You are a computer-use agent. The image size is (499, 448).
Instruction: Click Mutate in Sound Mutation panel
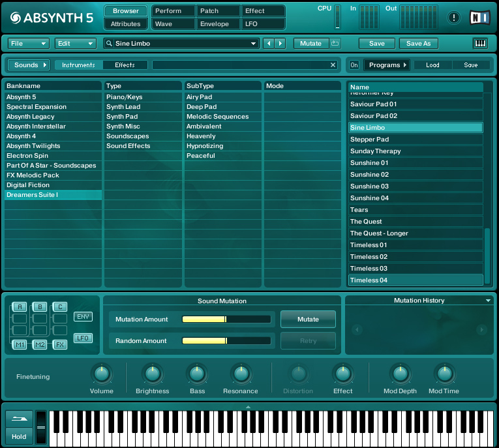coord(308,319)
